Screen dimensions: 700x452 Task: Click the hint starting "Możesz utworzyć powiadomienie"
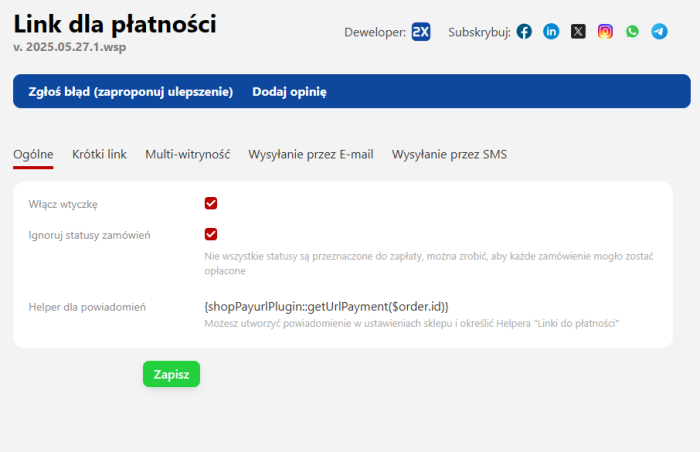tap(412, 323)
